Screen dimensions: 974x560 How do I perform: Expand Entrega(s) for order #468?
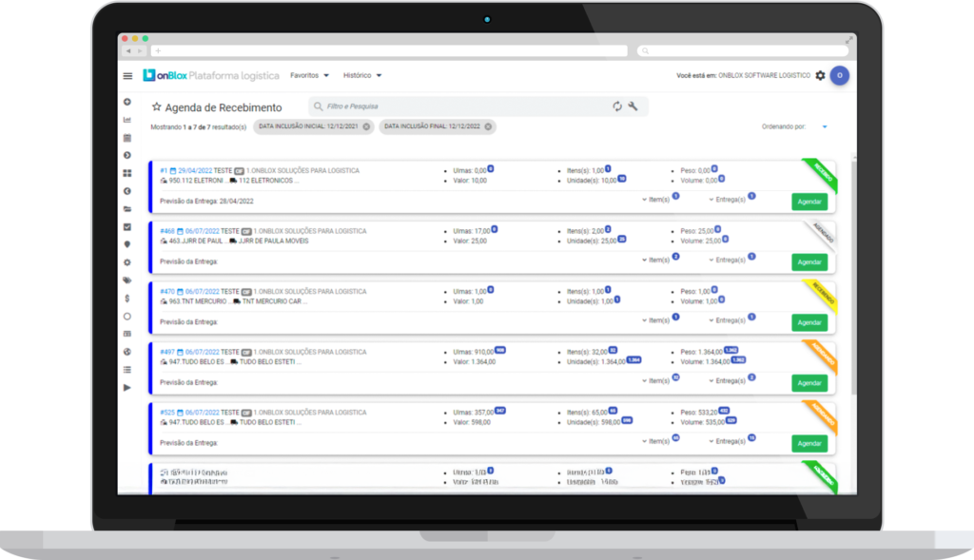pyautogui.click(x=730, y=260)
